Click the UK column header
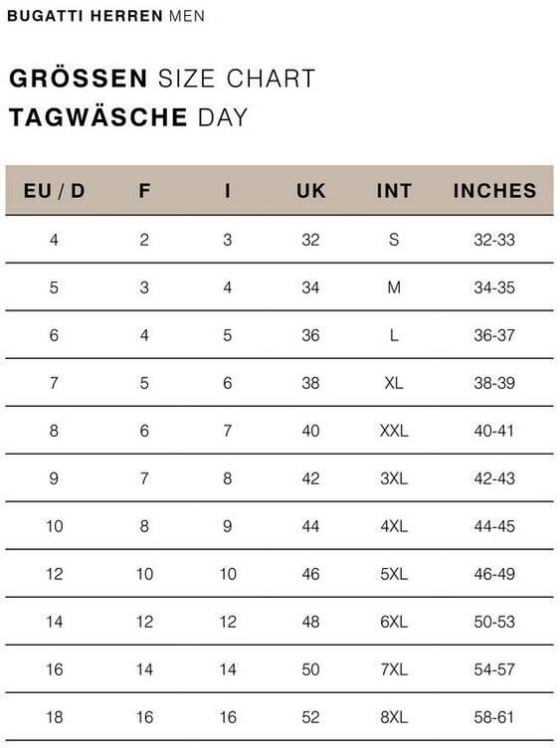 click(310, 191)
